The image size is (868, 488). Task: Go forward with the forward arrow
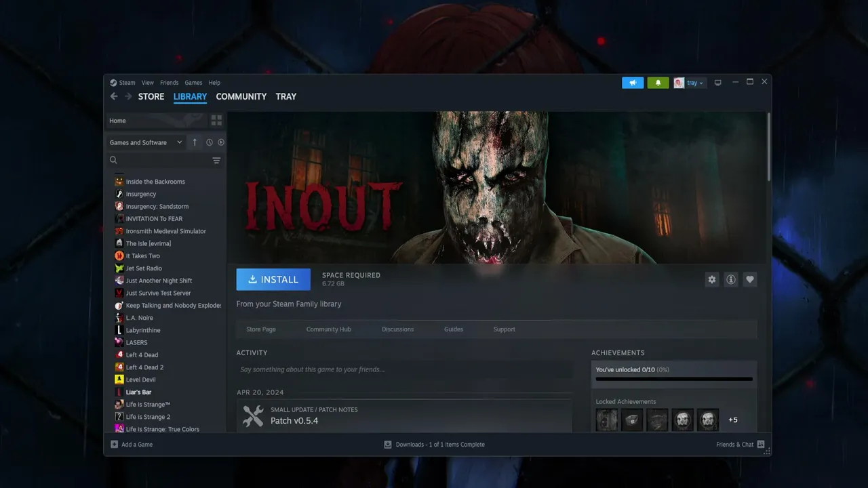point(128,96)
